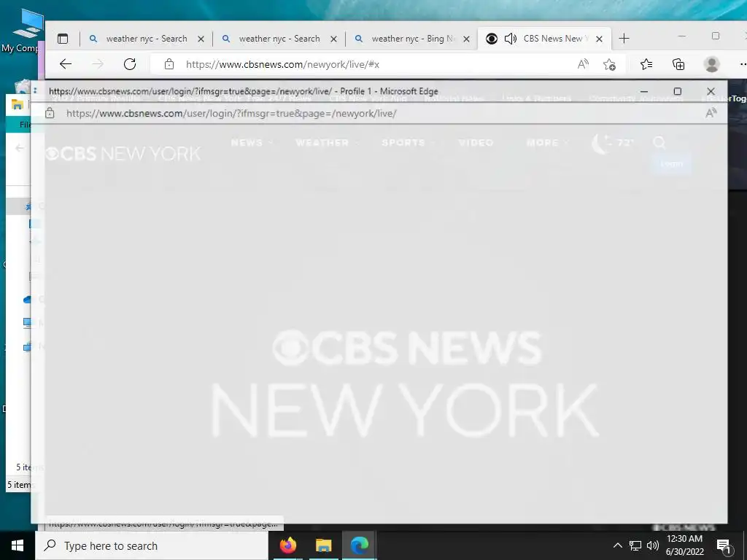Click the Login button on CBS page
The height and width of the screenshot is (560, 747).
click(x=672, y=164)
